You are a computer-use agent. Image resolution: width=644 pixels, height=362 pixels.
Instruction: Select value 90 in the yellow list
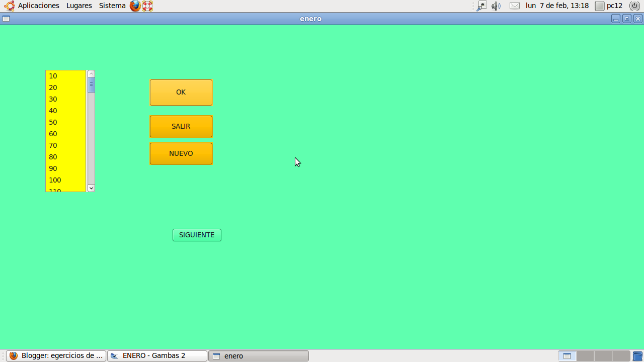[x=65, y=168]
